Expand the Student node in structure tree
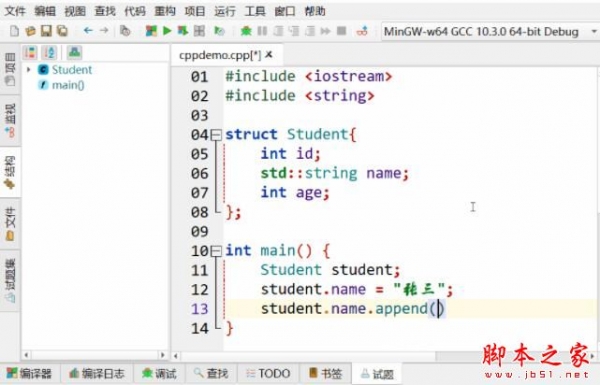The width and height of the screenshot is (600, 385). pos(28,70)
